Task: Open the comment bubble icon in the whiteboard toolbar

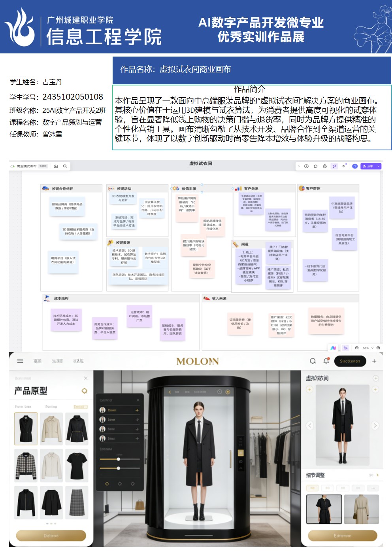Action: click(x=315, y=166)
